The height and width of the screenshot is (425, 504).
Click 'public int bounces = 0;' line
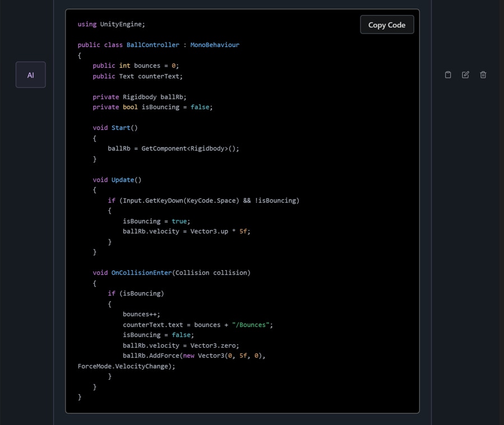(136, 66)
